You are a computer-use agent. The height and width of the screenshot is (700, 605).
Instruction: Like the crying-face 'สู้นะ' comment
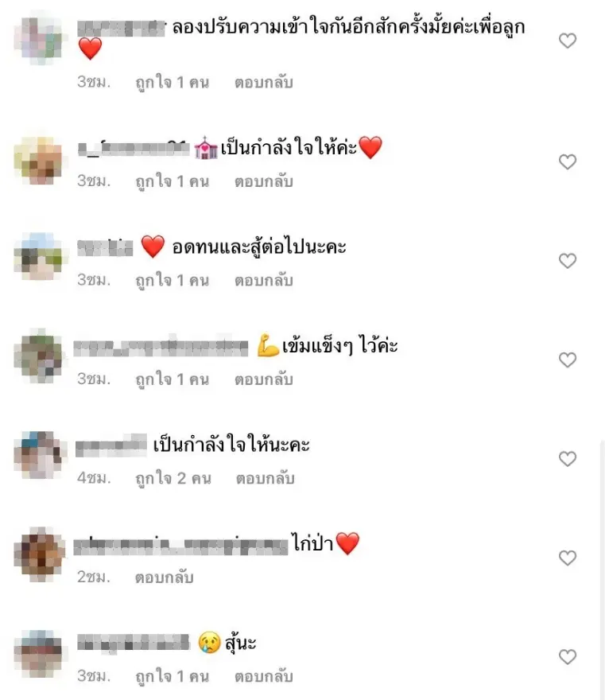pos(568,657)
